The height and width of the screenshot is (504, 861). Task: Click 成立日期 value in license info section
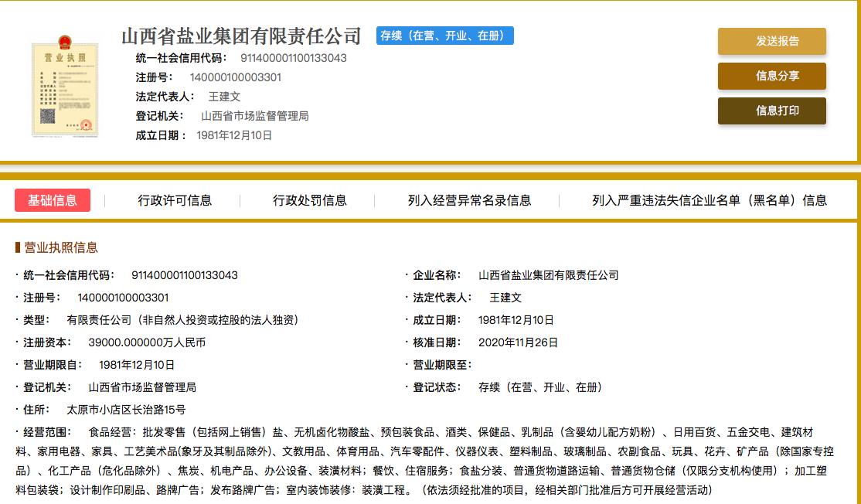tap(516, 320)
